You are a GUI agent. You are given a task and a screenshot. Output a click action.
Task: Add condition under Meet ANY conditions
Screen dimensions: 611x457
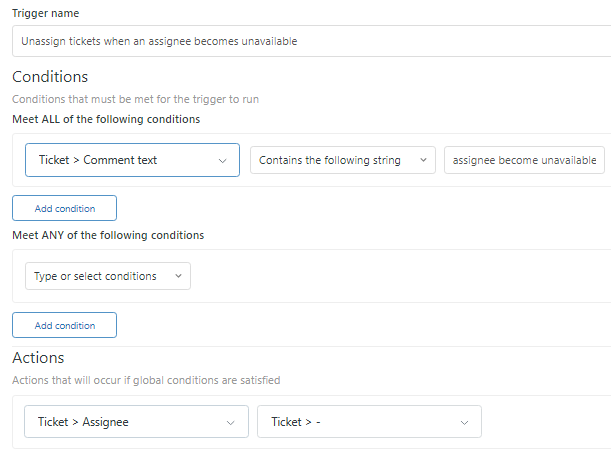(64, 325)
